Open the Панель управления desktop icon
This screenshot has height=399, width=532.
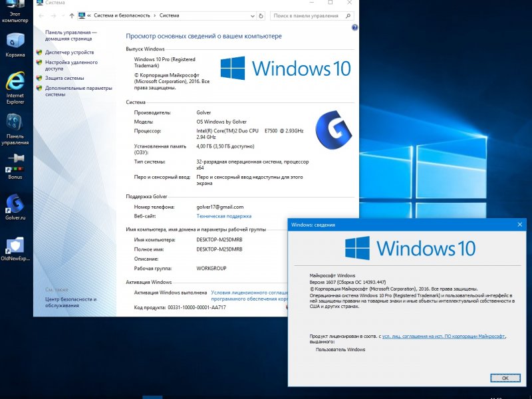[15, 129]
